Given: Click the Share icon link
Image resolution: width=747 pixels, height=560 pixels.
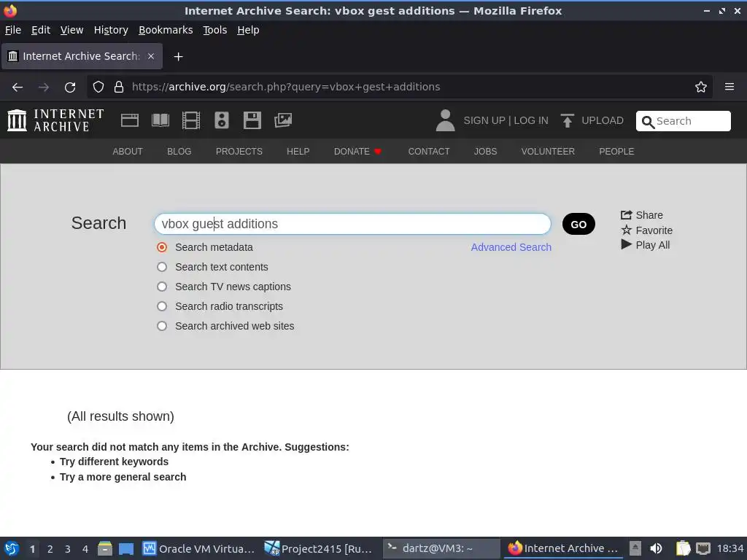Looking at the screenshot, I should (642, 215).
